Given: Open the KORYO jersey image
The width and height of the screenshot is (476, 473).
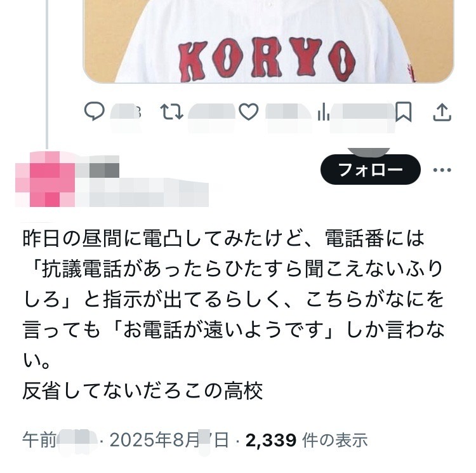Looking at the screenshot, I should 268,41.
